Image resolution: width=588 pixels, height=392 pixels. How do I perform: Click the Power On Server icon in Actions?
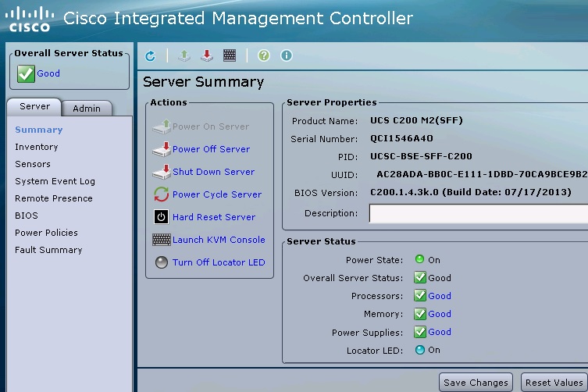click(x=162, y=127)
